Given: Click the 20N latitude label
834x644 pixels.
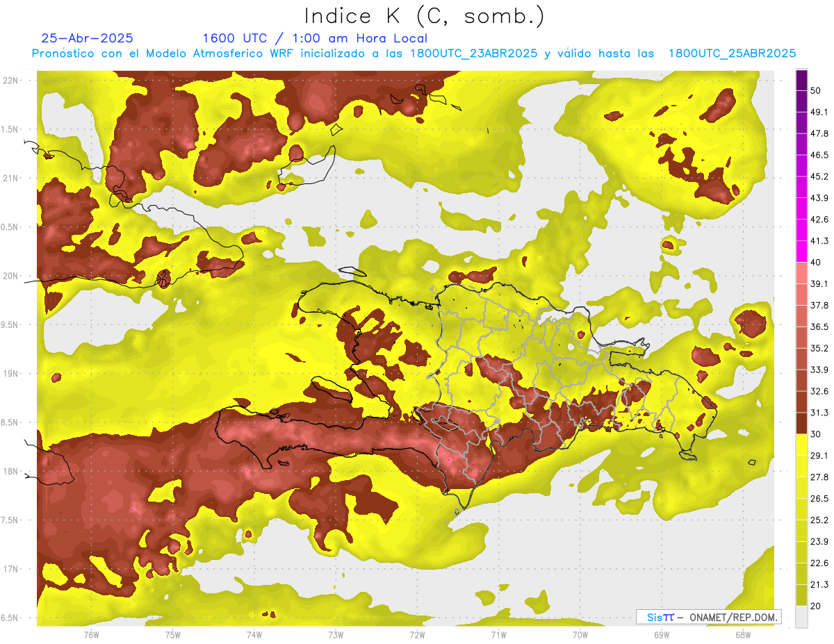Looking at the screenshot, I should (12, 276).
